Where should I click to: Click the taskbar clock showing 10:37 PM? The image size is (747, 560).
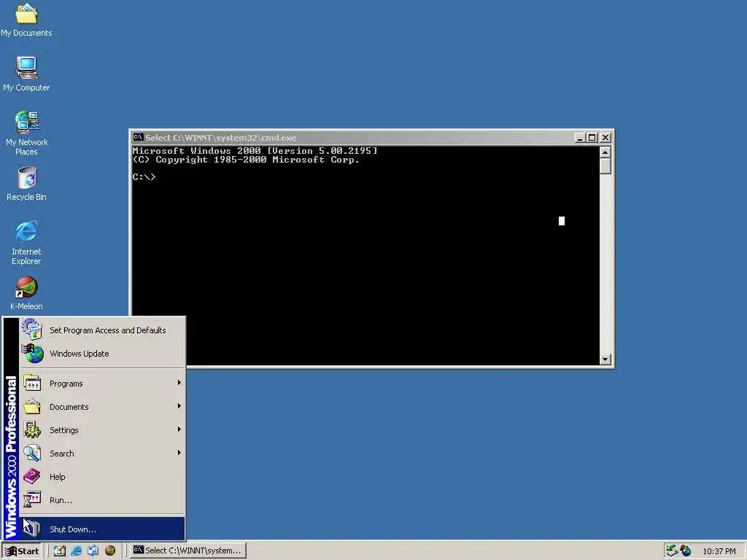(719, 551)
